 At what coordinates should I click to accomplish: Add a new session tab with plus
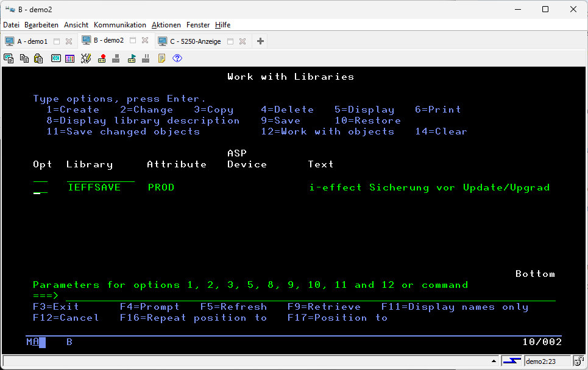coord(260,41)
